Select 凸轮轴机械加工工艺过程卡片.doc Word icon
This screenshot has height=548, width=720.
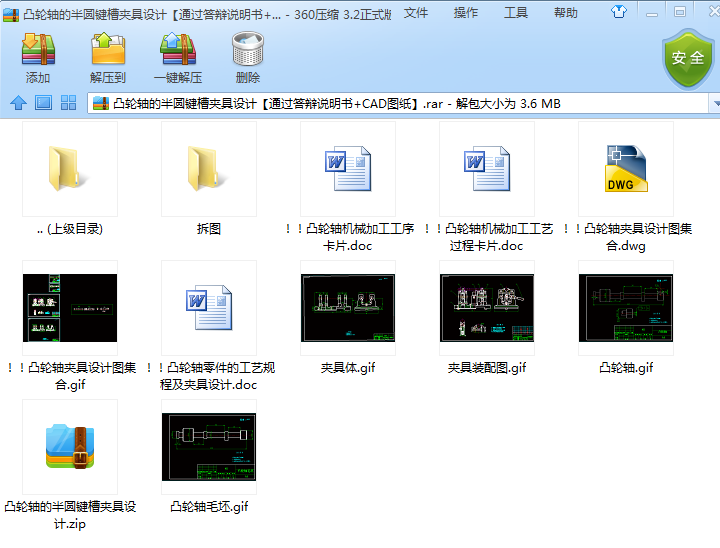click(x=487, y=169)
